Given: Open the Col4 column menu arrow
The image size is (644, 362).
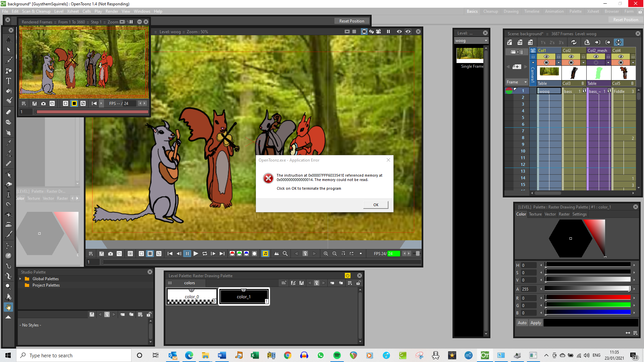Looking at the screenshot, I should (x=633, y=63).
